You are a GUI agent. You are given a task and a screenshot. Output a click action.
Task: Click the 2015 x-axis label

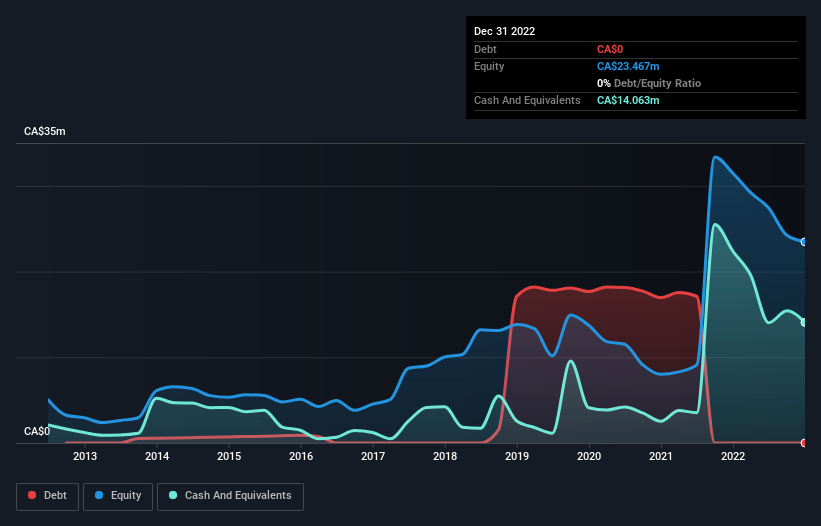tap(229, 456)
